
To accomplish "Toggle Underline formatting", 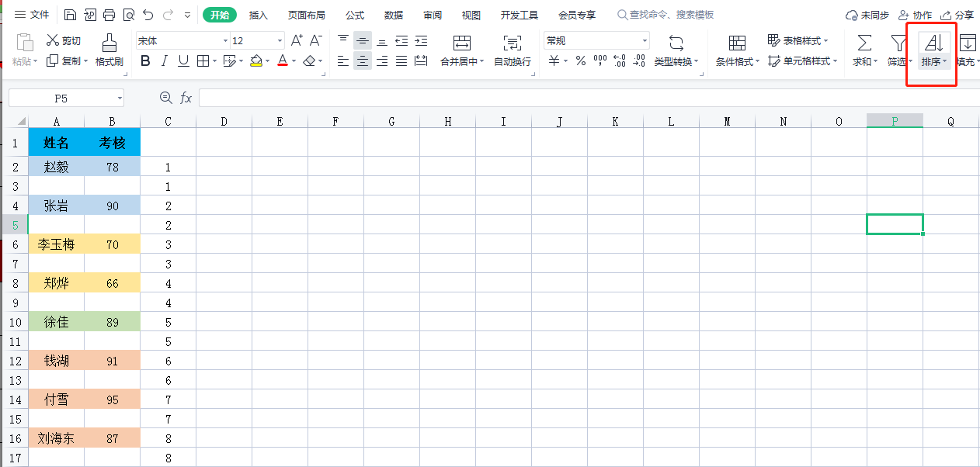I will click(183, 61).
